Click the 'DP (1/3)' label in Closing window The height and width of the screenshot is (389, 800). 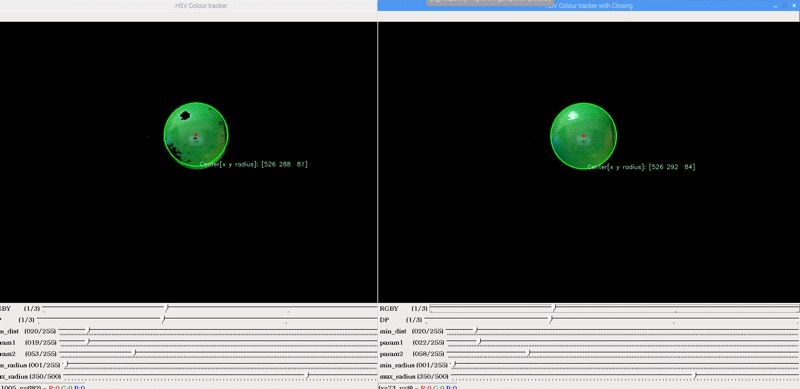401,320
